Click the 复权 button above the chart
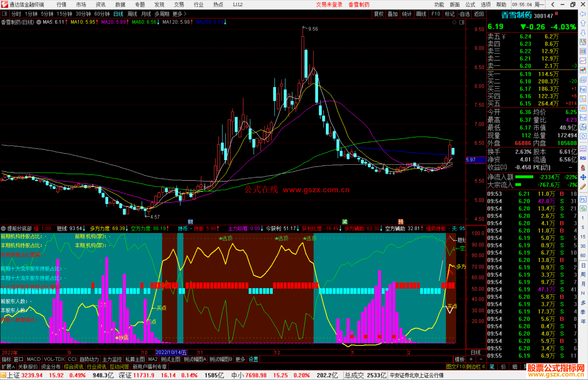Image resolution: width=588 pixels, height=380 pixels. click(379, 14)
